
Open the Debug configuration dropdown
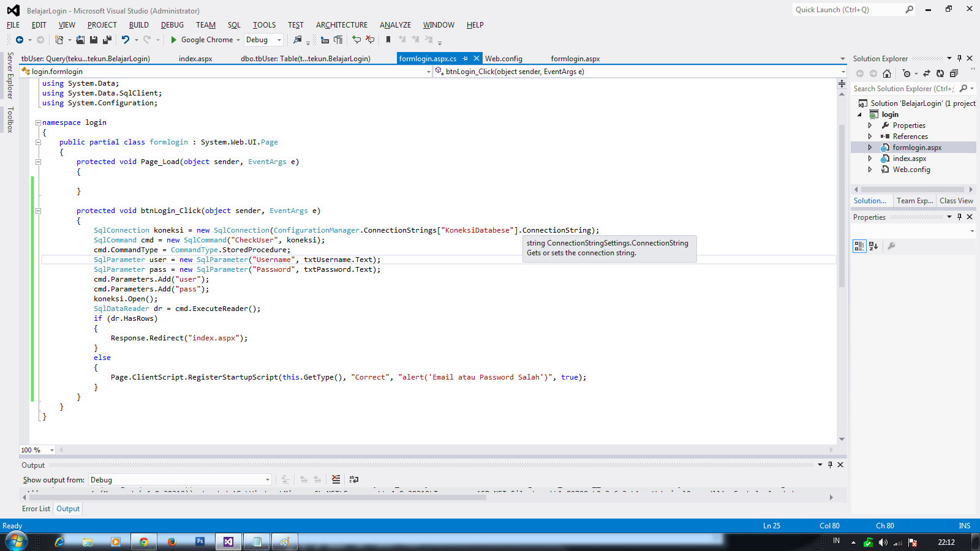(279, 40)
